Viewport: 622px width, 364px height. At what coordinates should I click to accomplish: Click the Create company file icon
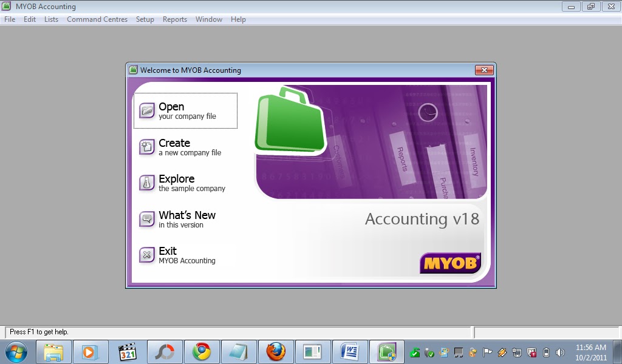pyautogui.click(x=146, y=147)
